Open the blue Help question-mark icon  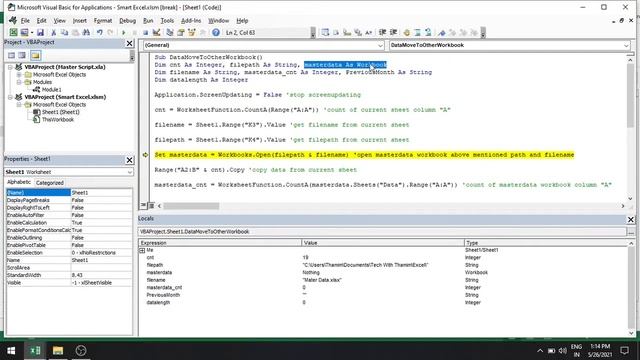tap(216, 32)
